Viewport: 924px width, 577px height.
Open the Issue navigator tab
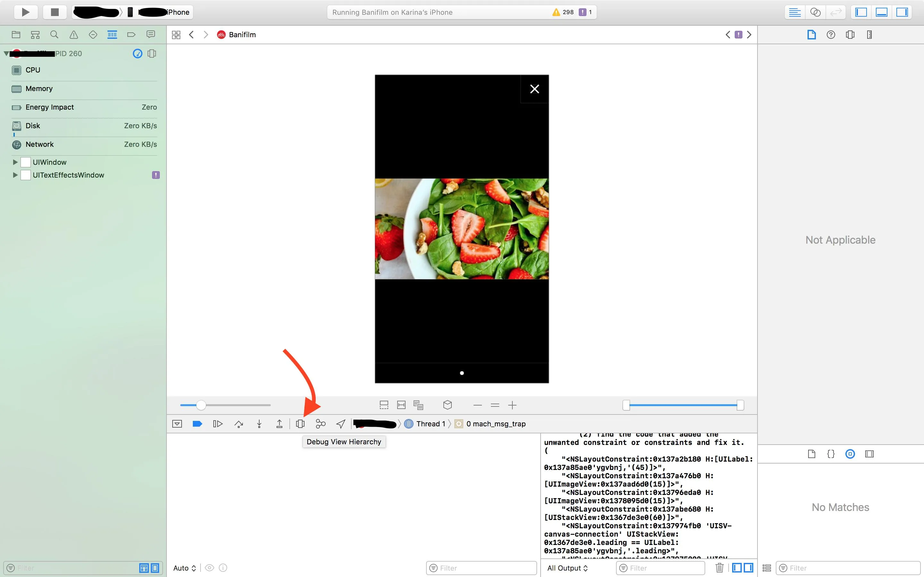point(74,35)
